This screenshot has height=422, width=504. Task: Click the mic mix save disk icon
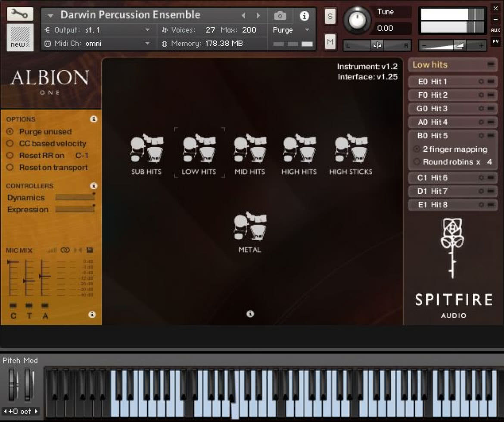(90, 250)
